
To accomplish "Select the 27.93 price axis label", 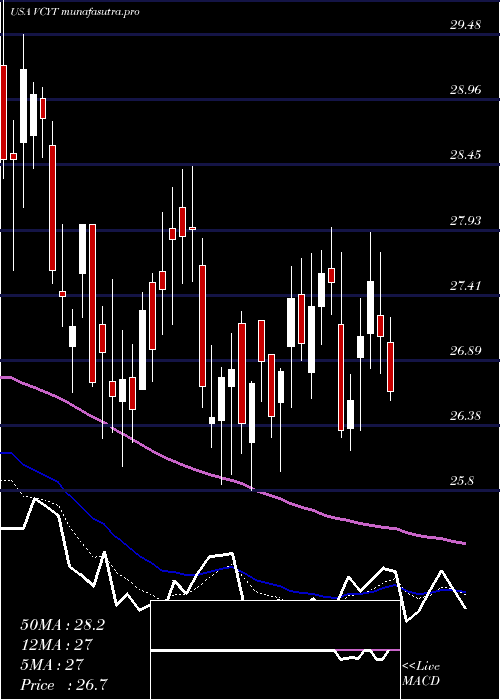I will (465, 221).
